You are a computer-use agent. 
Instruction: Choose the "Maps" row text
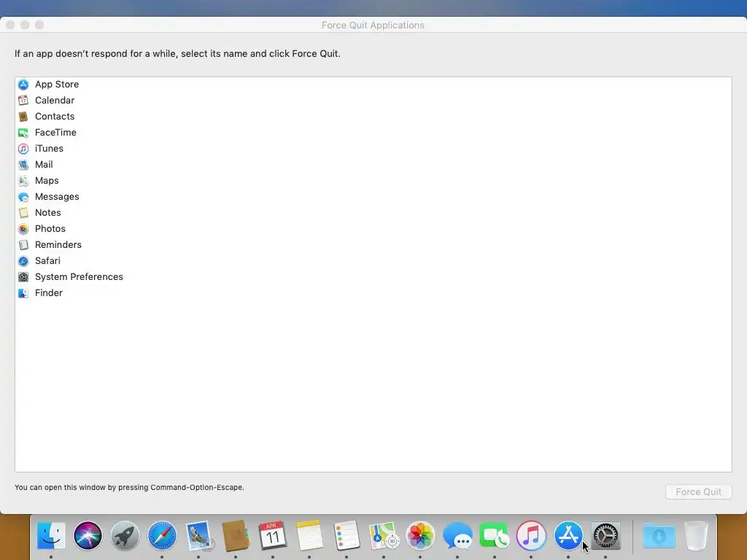click(47, 181)
